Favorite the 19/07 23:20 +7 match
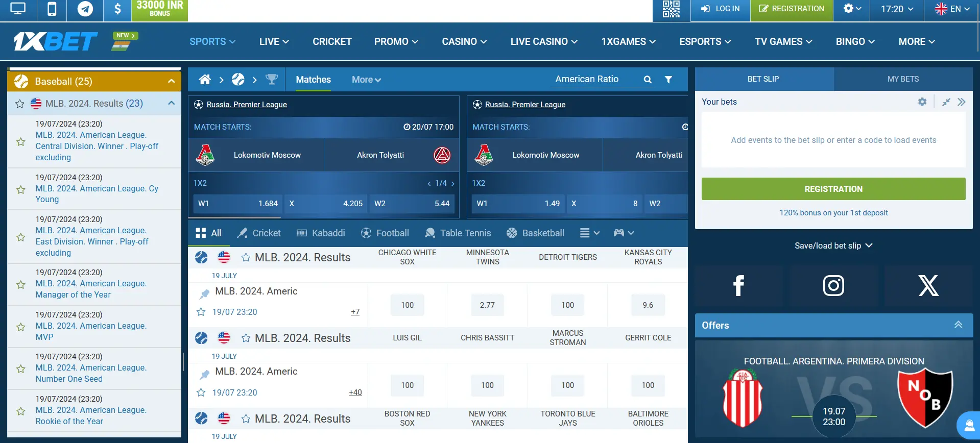This screenshot has width=980, height=443. coord(201,312)
